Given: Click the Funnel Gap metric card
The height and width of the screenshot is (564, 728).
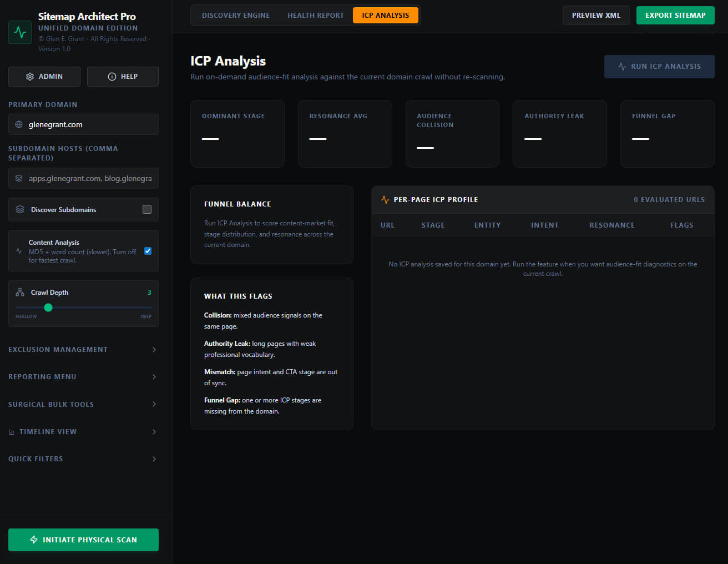Looking at the screenshot, I should [668, 134].
